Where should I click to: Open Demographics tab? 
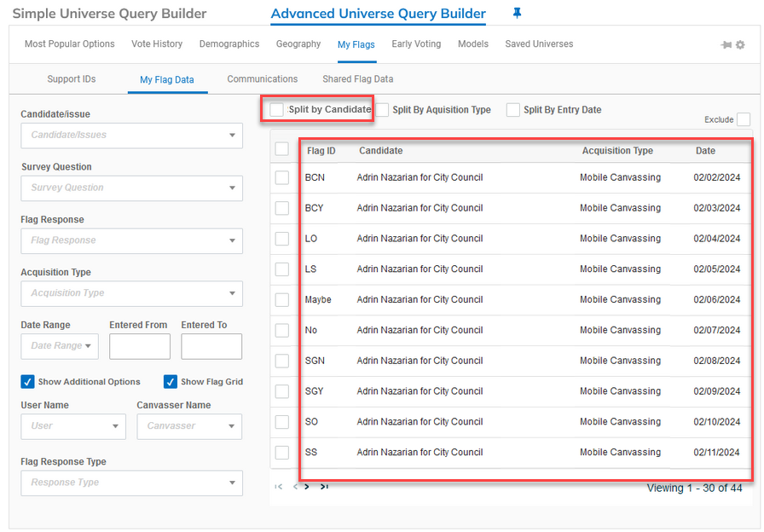229,43
